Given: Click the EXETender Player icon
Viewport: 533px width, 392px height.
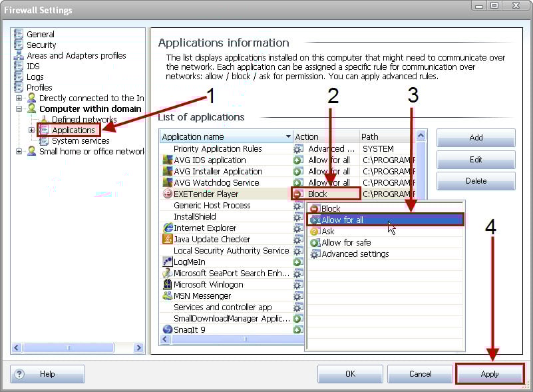Looking at the screenshot, I should (168, 194).
